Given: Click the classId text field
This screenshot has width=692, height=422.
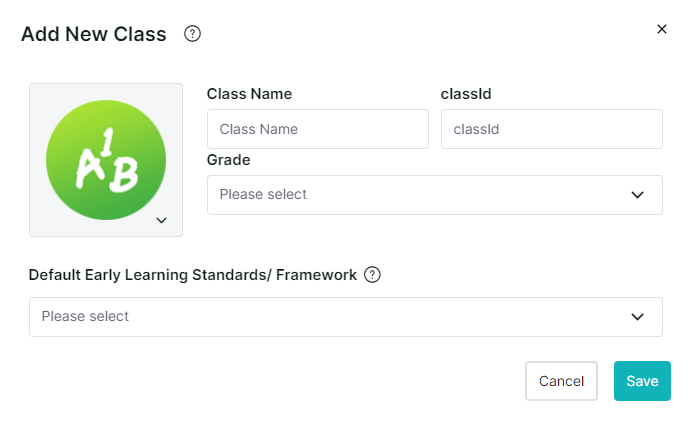Looking at the screenshot, I should coord(551,129).
